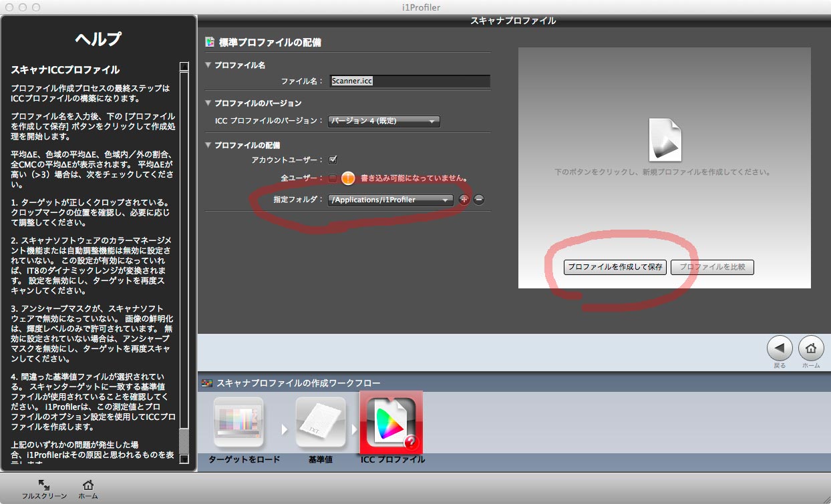Click the プロファイルを比較 button
The height and width of the screenshot is (504, 831).
coord(712,267)
